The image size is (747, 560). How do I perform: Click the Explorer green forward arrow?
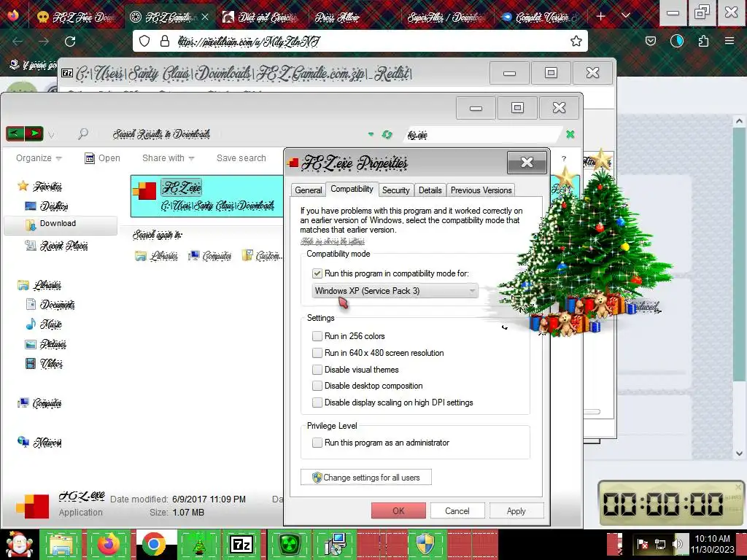click(x=34, y=134)
